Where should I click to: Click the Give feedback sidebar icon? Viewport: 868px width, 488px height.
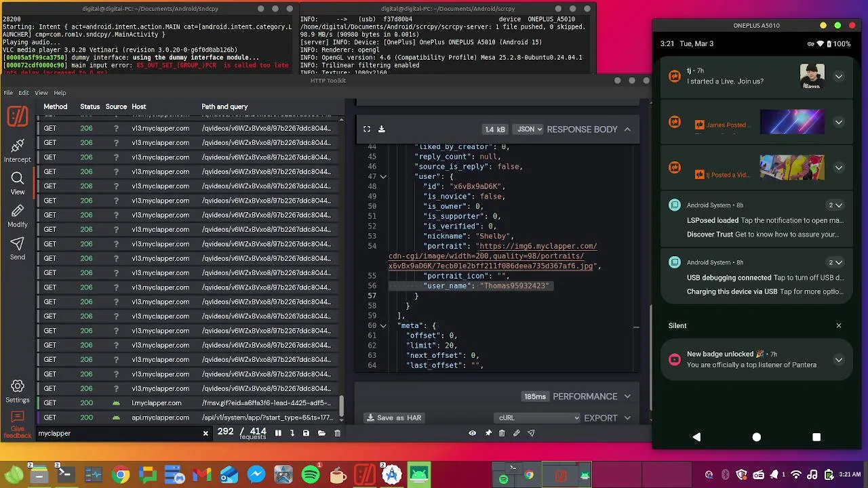18,424
